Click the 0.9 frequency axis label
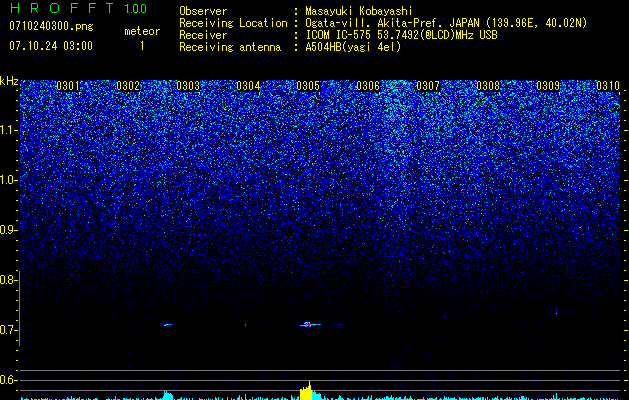 (8, 230)
